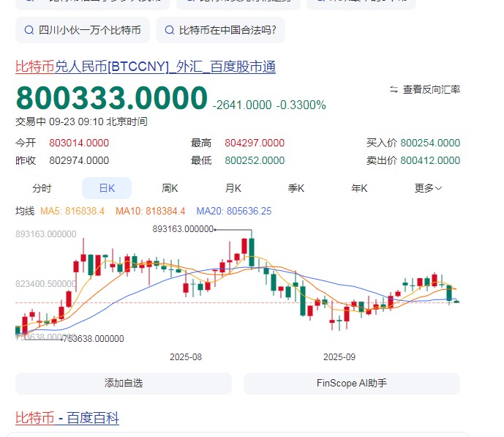Click the 四川小伙一万个比特币 search suggestion
The height and width of the screenshot is (437, 504).
(83, 30)
